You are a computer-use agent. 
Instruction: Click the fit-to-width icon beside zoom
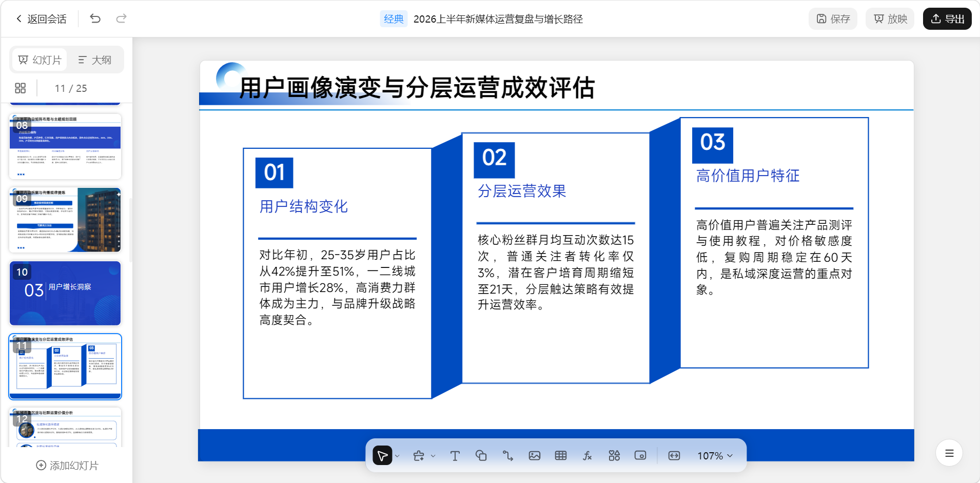point(674,456)
